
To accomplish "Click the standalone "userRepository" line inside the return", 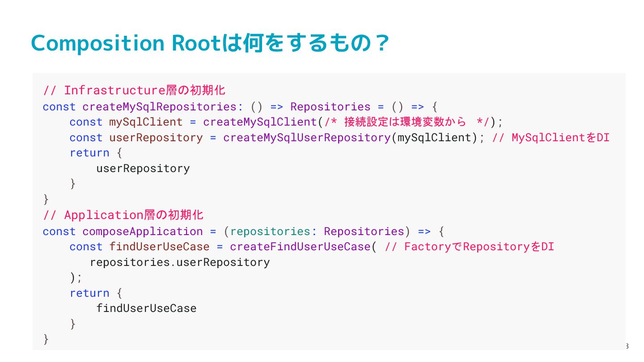I will click(143, 168).
